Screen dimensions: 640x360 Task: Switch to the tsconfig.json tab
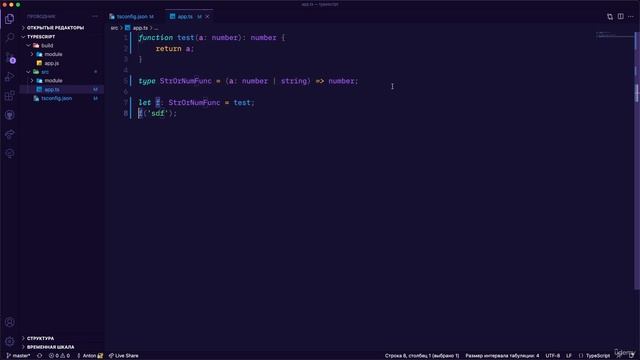[131, 17]
